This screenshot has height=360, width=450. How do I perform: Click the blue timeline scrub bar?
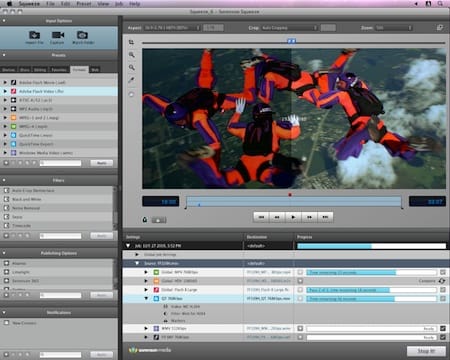(294, 202)
